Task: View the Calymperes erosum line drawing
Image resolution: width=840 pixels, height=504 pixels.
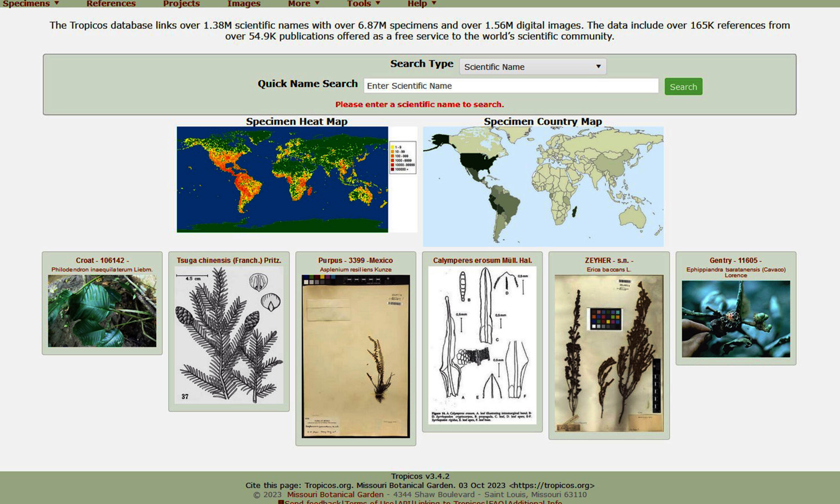Action: [482, 346]
